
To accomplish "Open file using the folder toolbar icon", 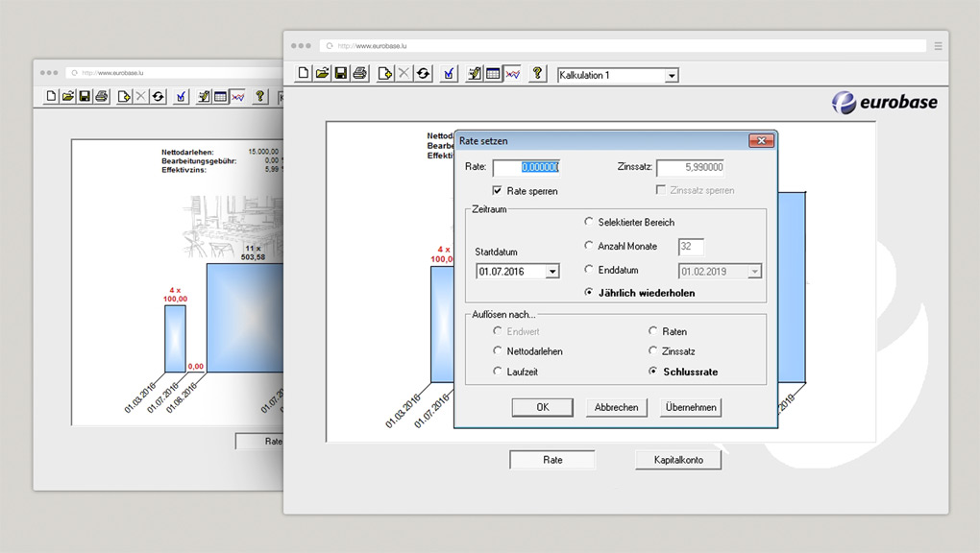I will pyautogui.click(x=322, y=74).
